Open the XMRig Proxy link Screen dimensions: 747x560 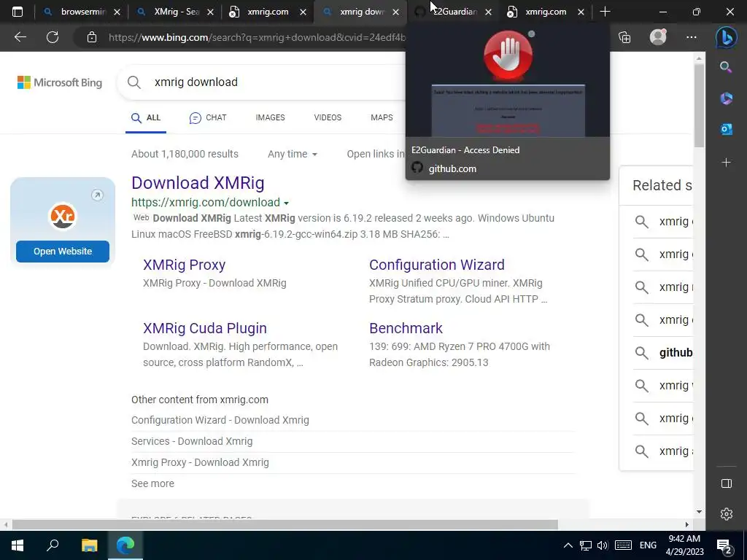[x=184, y=265]
